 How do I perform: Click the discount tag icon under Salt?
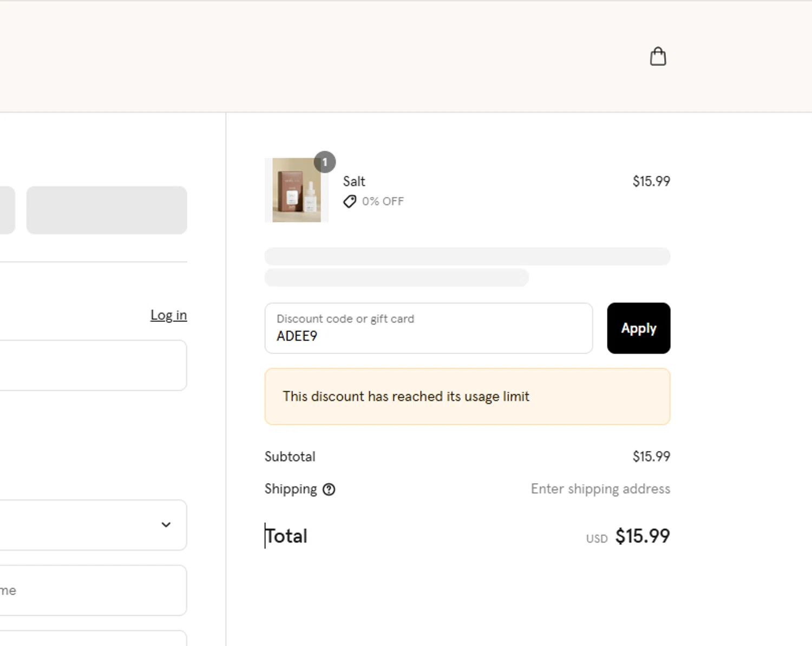click(350, 201)
